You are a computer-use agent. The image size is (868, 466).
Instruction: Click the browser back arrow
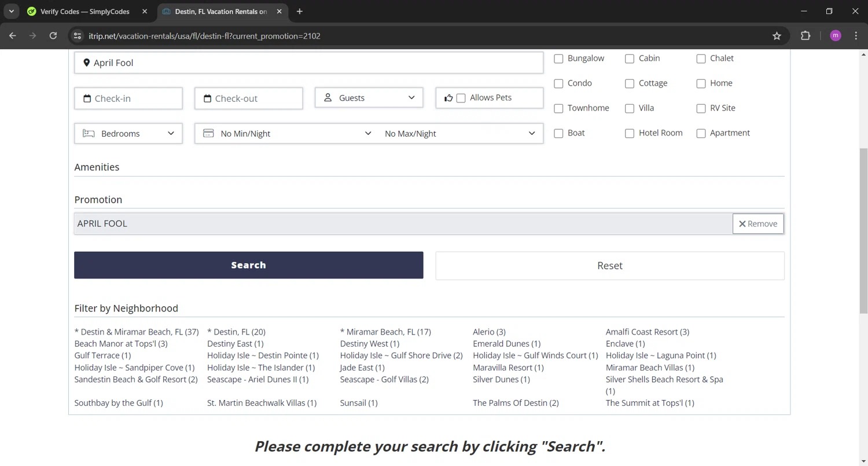coord(13,36)
